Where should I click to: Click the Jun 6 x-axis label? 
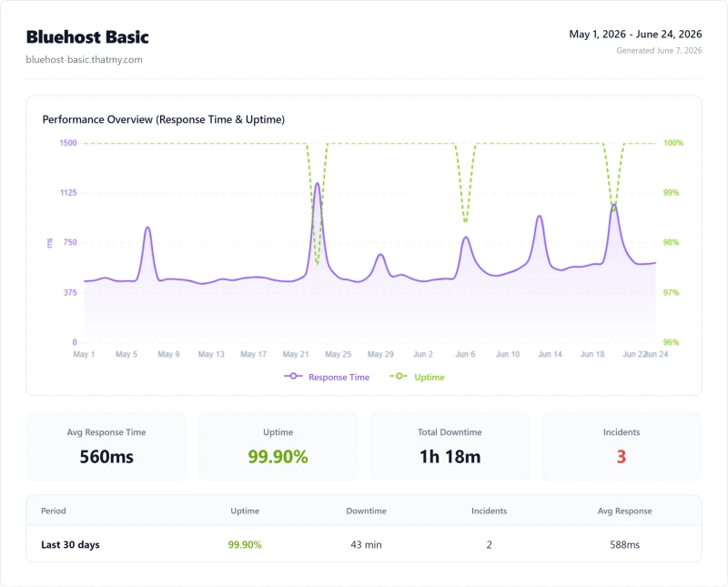pos(465,354)
